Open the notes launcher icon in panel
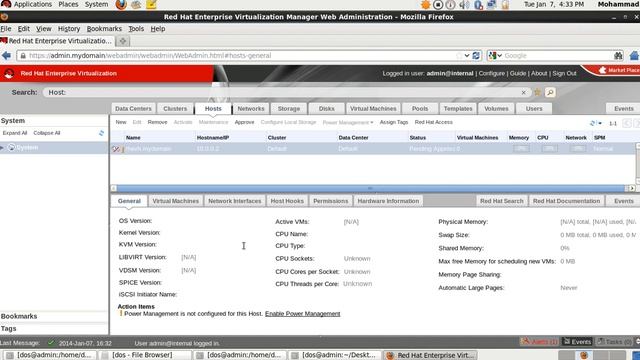The image size is (640, 360). tap(151, 4)
